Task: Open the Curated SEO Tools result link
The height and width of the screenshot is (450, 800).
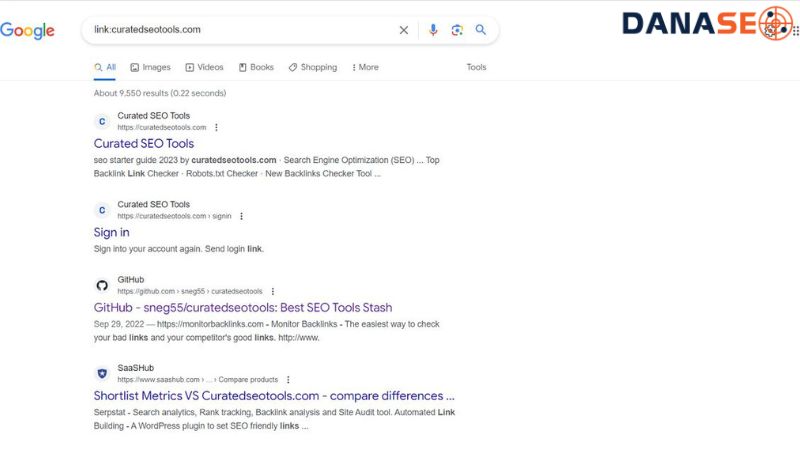Action: (144, 144)
